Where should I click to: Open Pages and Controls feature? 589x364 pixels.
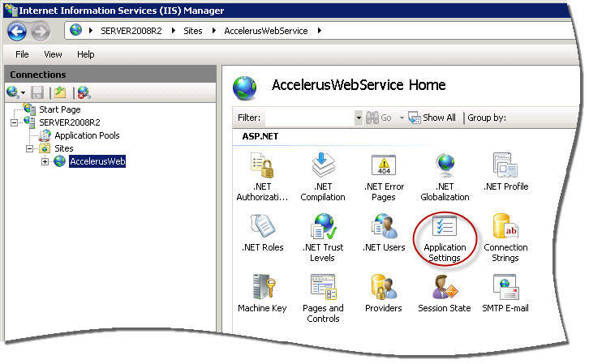click(x=323, y=298)
